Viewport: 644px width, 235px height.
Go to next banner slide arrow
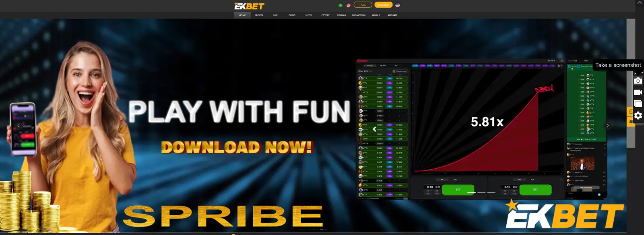click(x=607, y=126)
